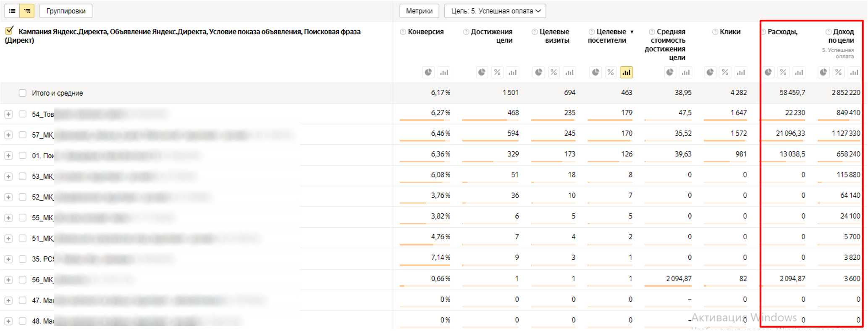Open the Цель: 5. Успешная оплата dropdown

495,11
